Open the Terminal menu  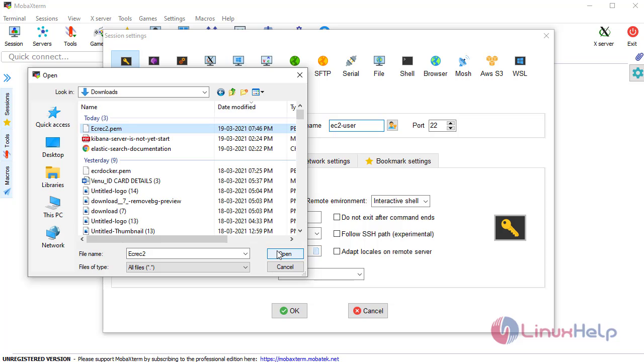pos(15,19)
